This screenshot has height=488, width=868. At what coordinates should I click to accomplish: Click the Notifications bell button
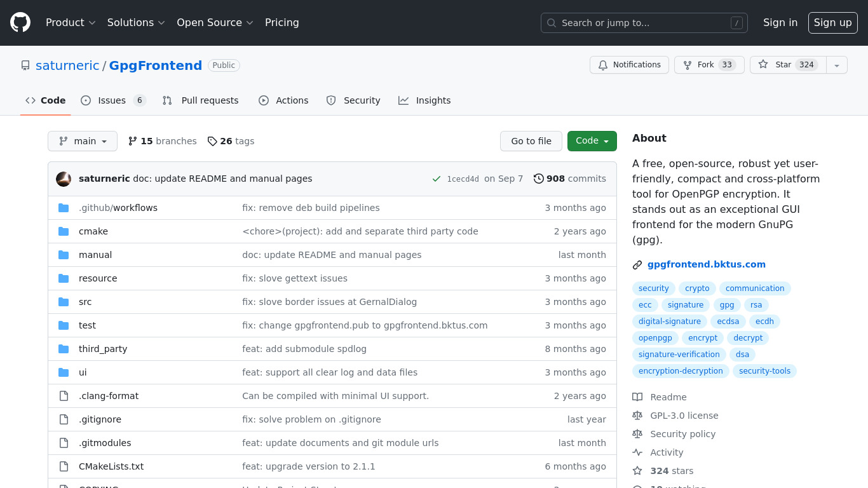(x=629, y=65)
